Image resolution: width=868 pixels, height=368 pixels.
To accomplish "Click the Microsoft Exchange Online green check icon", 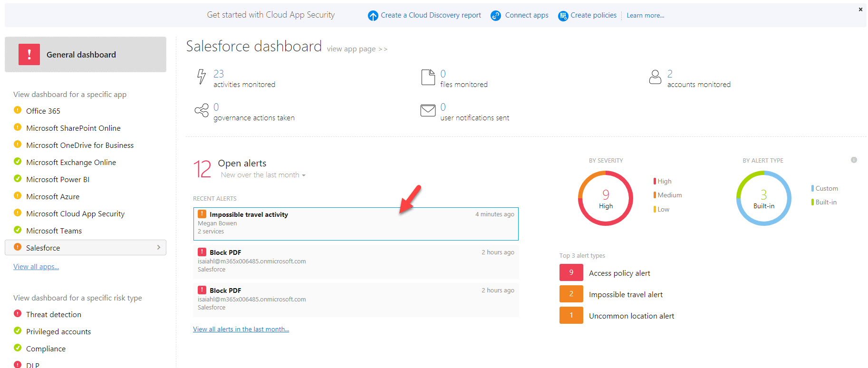I will click(18, 161).
